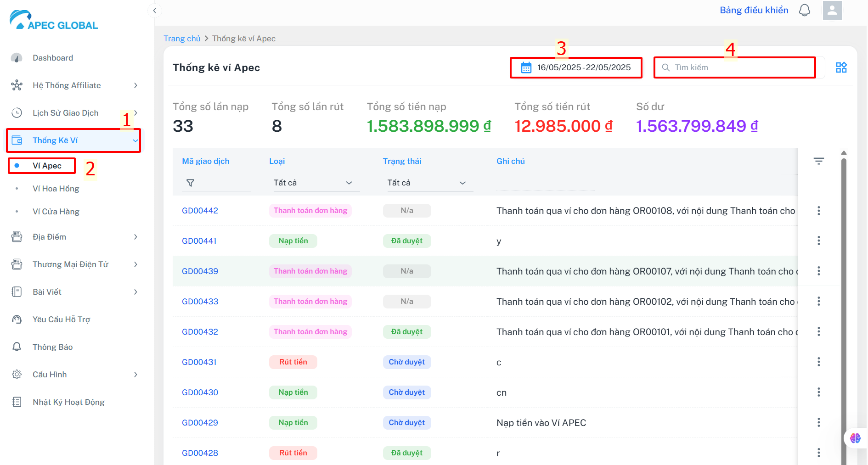Click the Nạp tiền badge for GD00441

coord(293,241)
